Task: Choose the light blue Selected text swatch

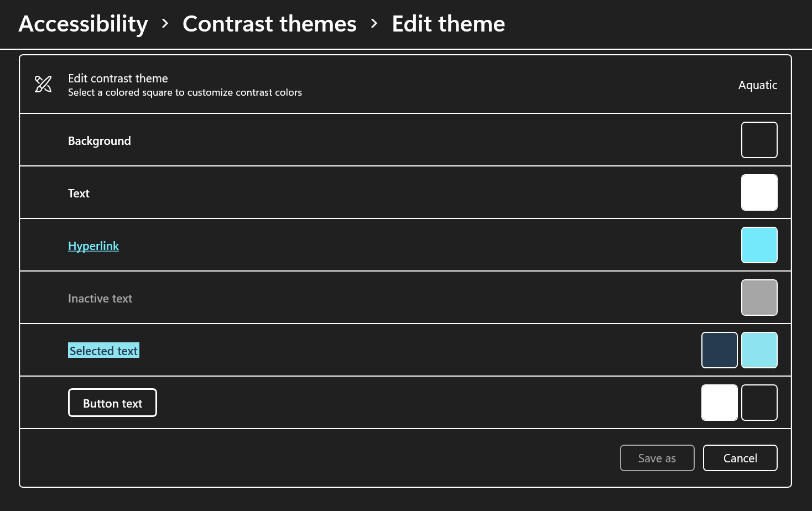Action: click(x=759, y=350)
